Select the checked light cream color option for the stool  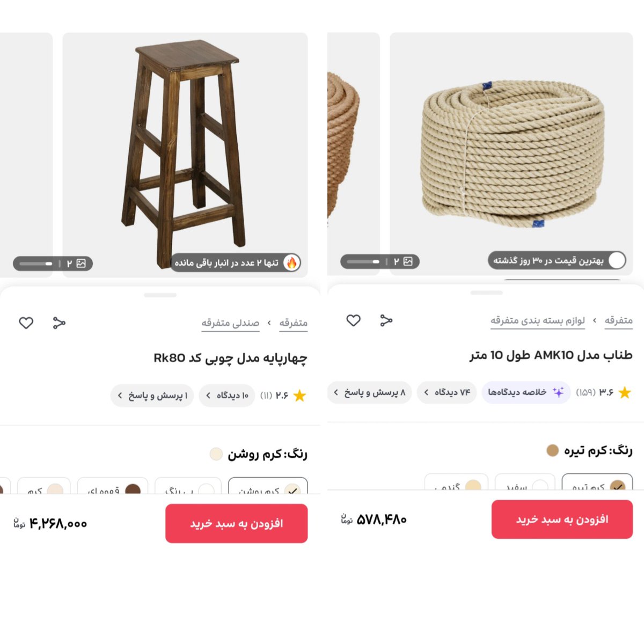pyautogui.click(x=268, y=486)
